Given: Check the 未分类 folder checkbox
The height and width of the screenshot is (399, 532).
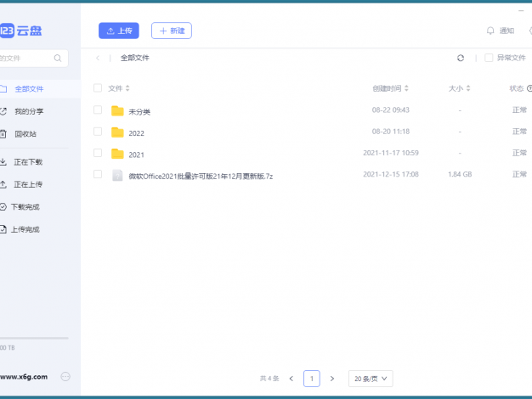Looking at the screenshot, I should point(98,110).
